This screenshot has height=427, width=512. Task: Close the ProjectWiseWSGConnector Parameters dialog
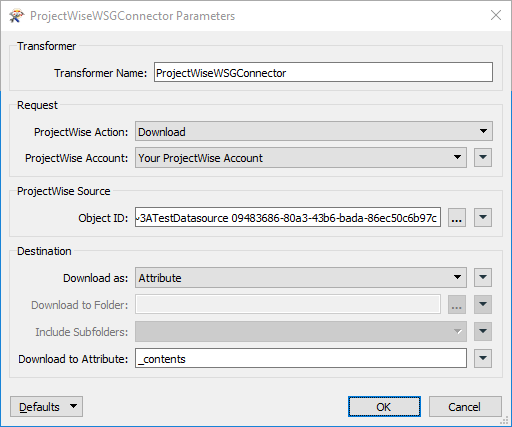(496, 15)
